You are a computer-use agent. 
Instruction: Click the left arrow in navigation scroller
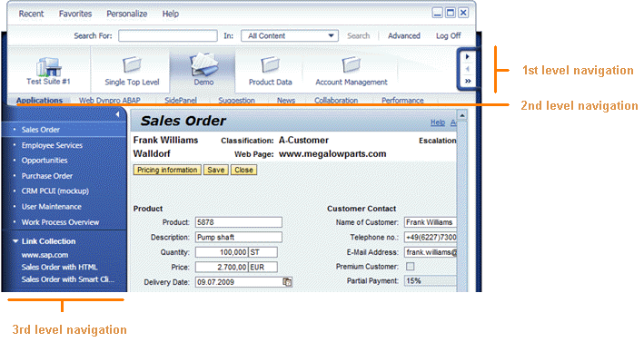(468, 69)
